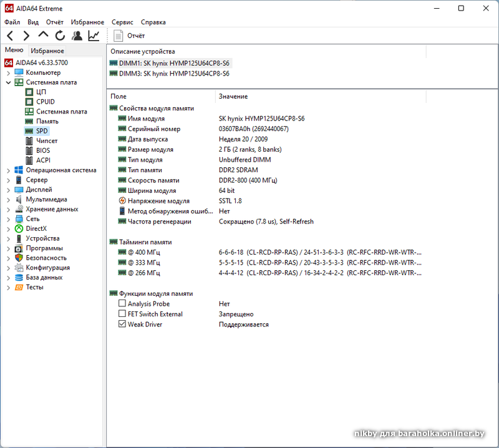Click the Напряжение модуля lightning icon
The image size is (499, 448).
[x=122, y=200]
